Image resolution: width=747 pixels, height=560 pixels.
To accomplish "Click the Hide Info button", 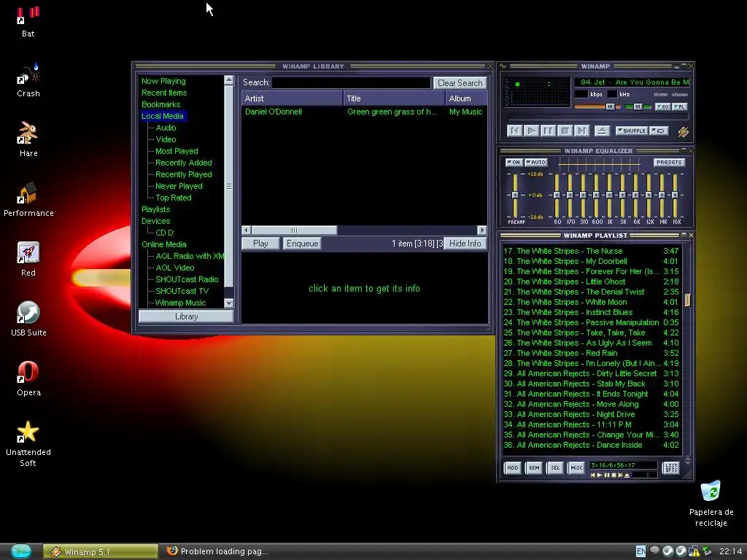I will (465, 244).
